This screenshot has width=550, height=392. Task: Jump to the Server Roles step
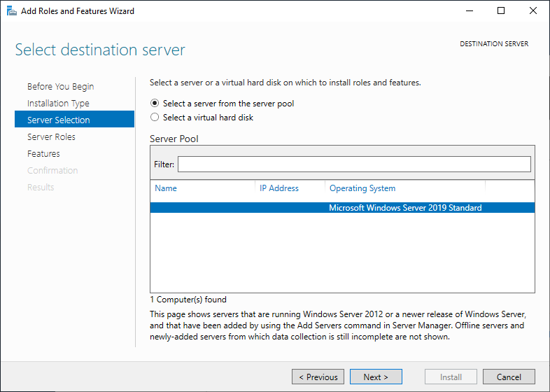[x=51, y=137]
